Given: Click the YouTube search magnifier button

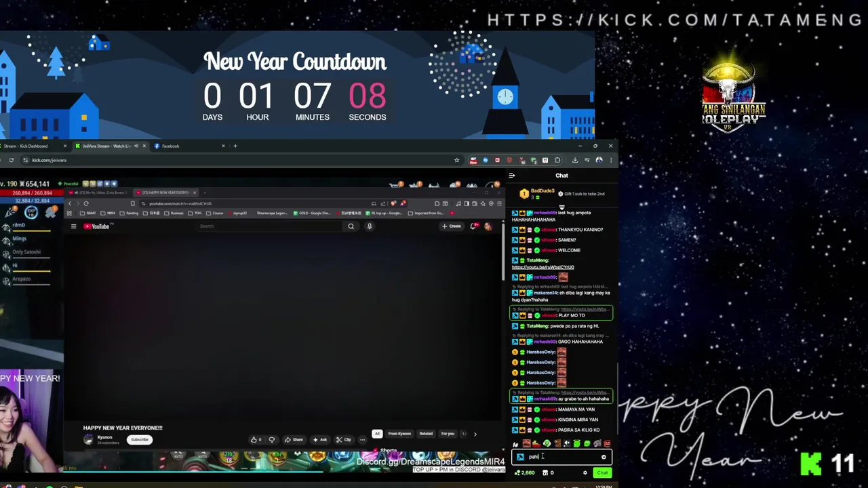Looking at the screenshot, I should click(x=351, y=226).
